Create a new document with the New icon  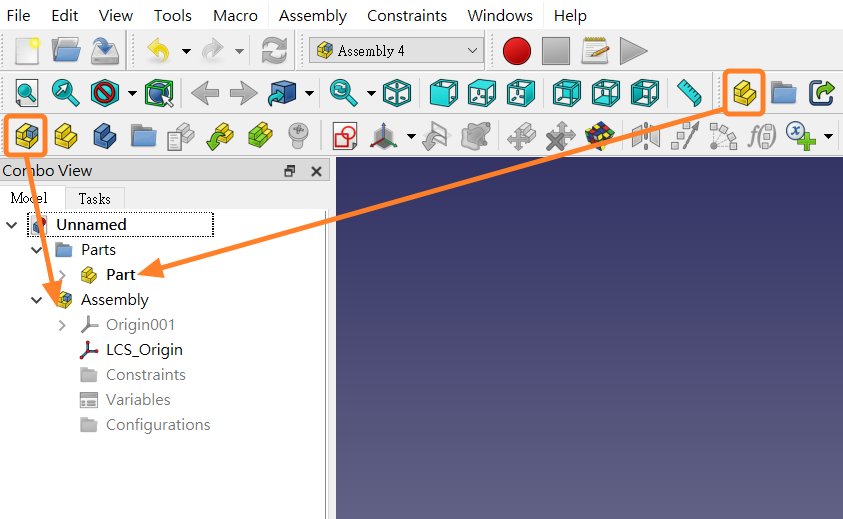point(27,51)
